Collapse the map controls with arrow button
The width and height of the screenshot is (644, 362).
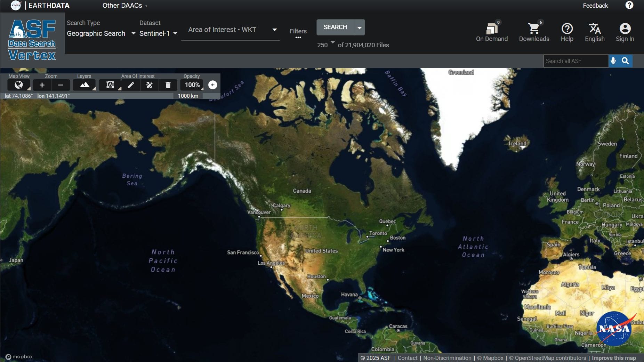coord(212,85)
